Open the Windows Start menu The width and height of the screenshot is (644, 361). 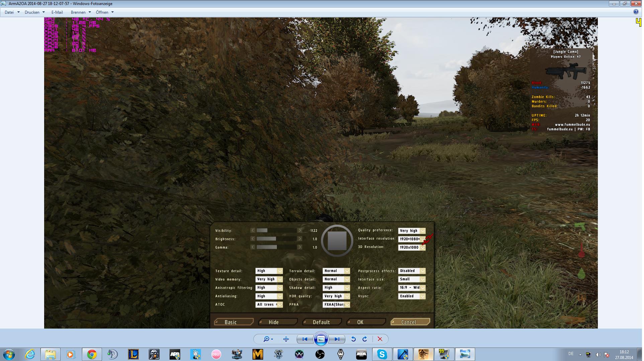pyautogui.click(x=9, y=354)
